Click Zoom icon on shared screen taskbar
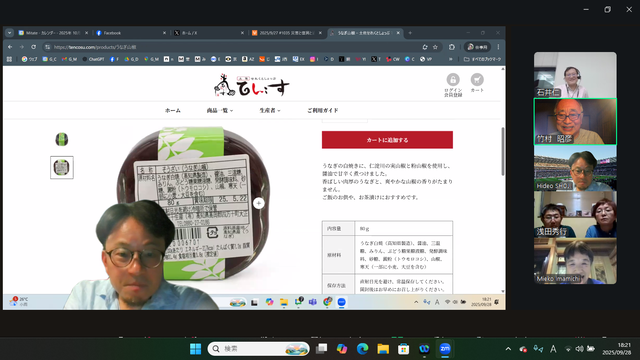 pyautogui.click(x=342, y=302)
